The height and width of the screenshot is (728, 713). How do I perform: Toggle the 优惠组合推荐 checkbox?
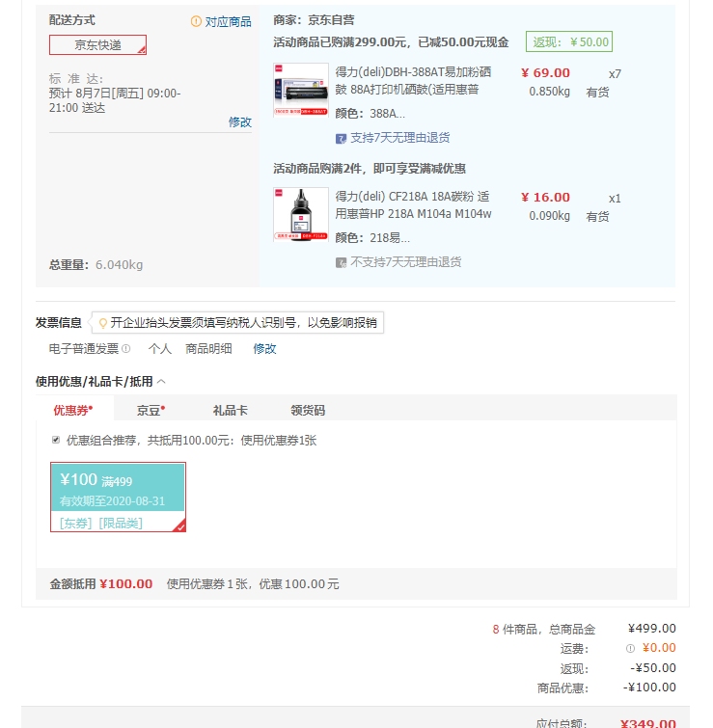click(x=56, y=440)
